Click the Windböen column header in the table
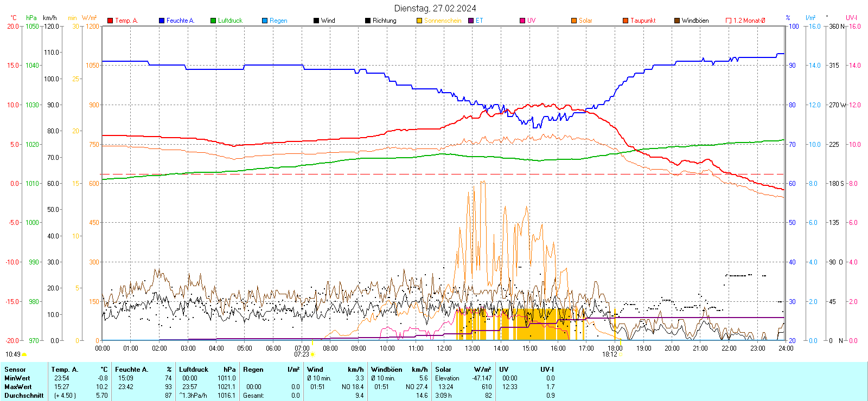The height and width of the screenshot is (401, 868). pyautogui.click(x=386, y=370)
